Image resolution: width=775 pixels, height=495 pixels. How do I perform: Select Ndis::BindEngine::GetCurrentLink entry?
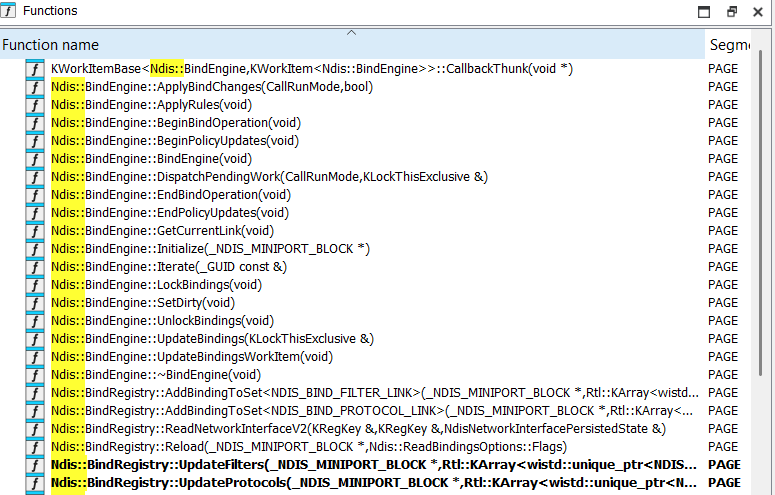[x=167, y=231]
